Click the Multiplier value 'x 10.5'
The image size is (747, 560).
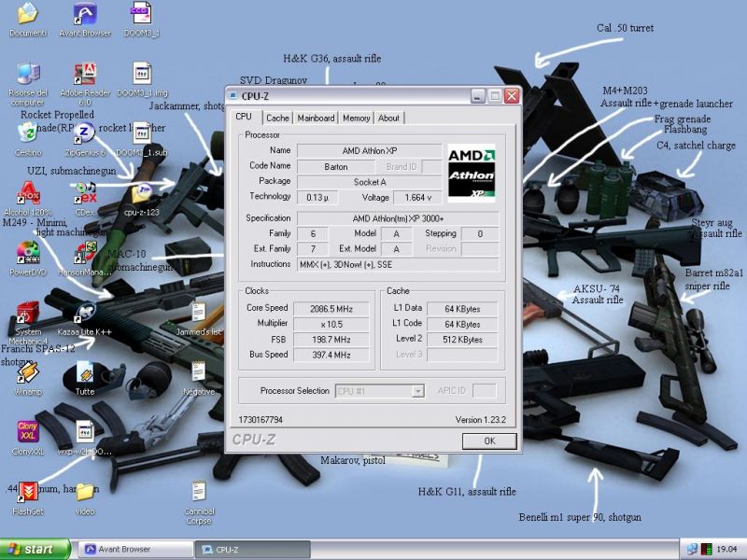(x=331, y=324)
